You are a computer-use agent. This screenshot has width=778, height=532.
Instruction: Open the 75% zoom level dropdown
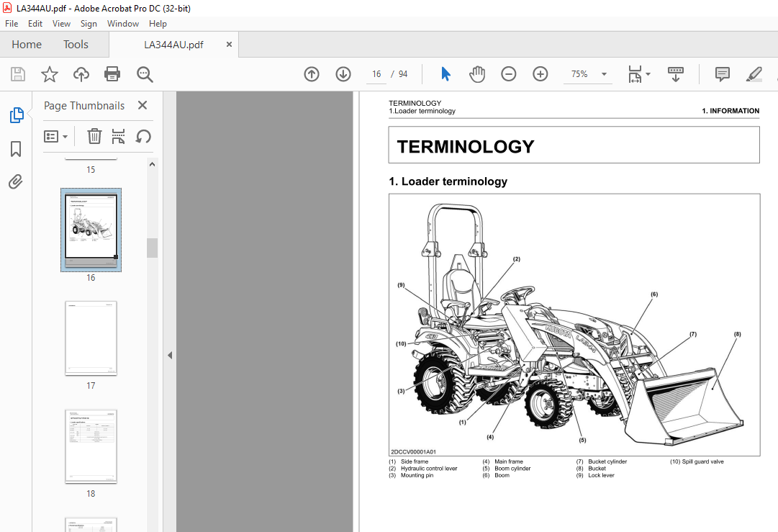604,74
